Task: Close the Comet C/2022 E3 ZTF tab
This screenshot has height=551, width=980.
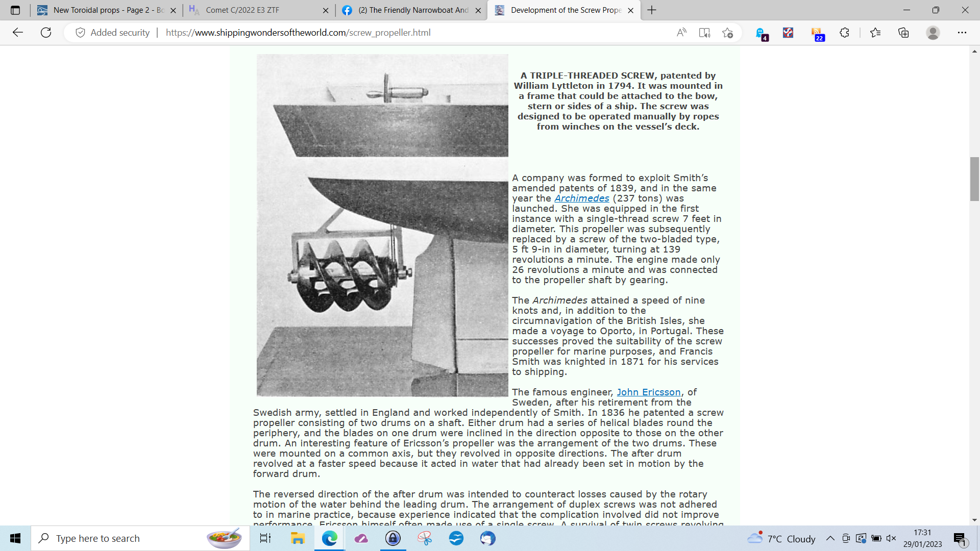Action: click(x=326, y=10)
